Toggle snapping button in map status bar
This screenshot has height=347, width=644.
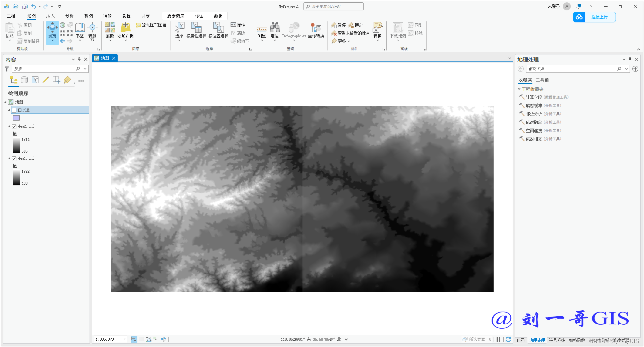(134, 339)
